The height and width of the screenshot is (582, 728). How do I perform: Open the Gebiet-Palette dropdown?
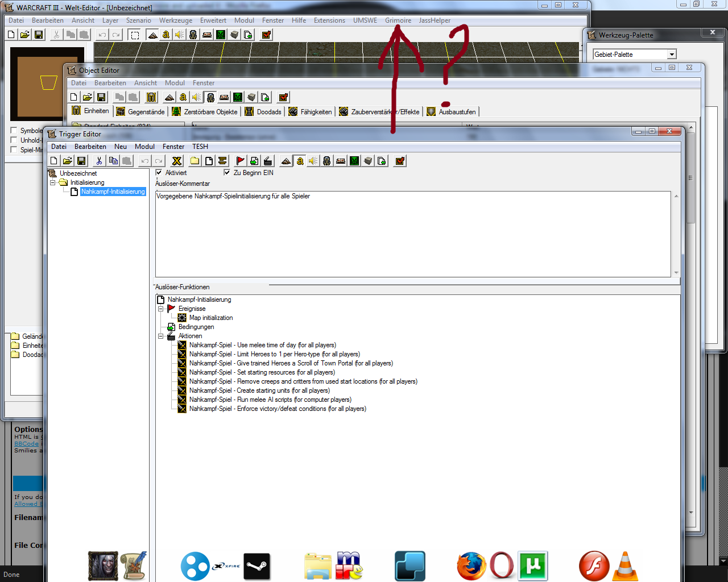coord(672,55)
